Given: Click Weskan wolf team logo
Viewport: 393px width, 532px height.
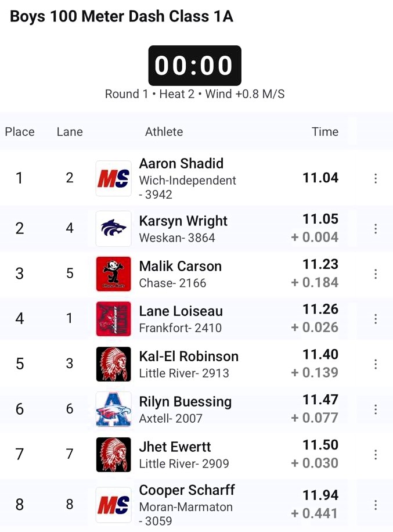Looking at the screenshot, I should (x=114, y=228).
